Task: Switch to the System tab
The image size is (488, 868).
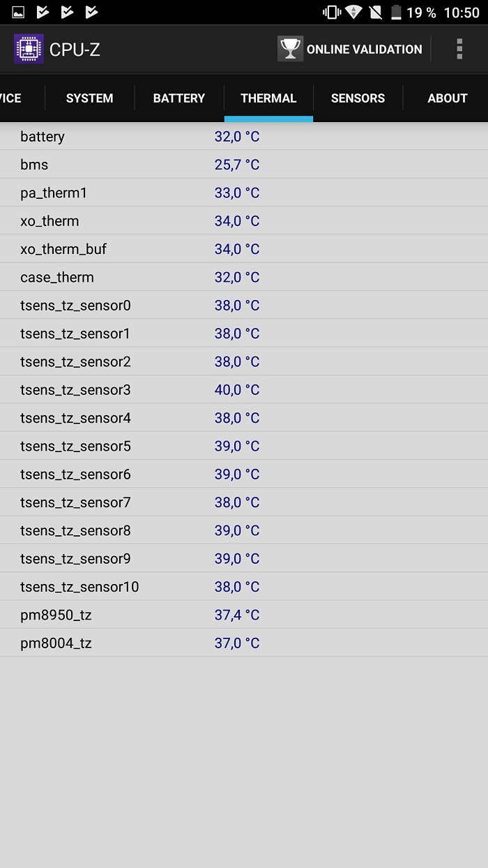Action: pos(89,98)
